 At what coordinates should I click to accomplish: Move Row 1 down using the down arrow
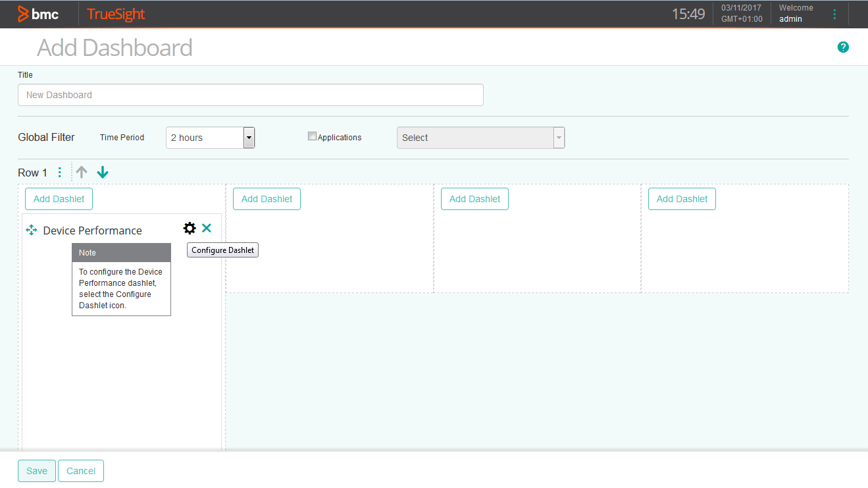[x=103, y=172]
